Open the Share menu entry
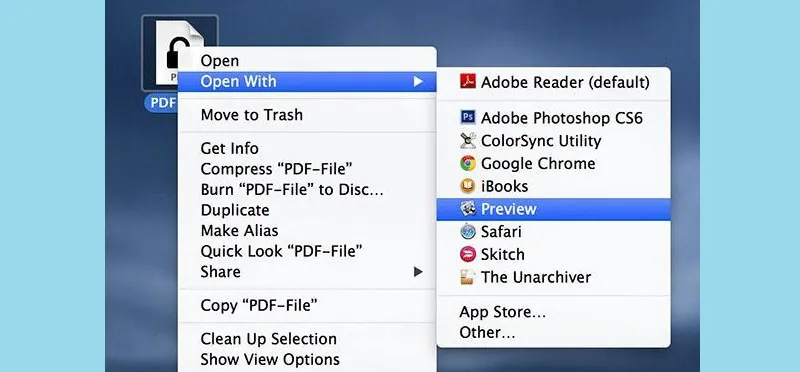 point(307,271)
